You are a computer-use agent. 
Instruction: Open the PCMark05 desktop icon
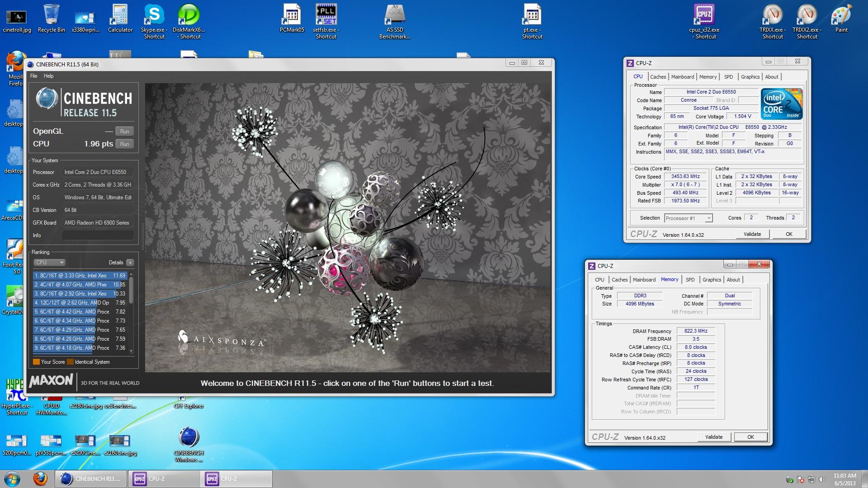pos(292,19)
